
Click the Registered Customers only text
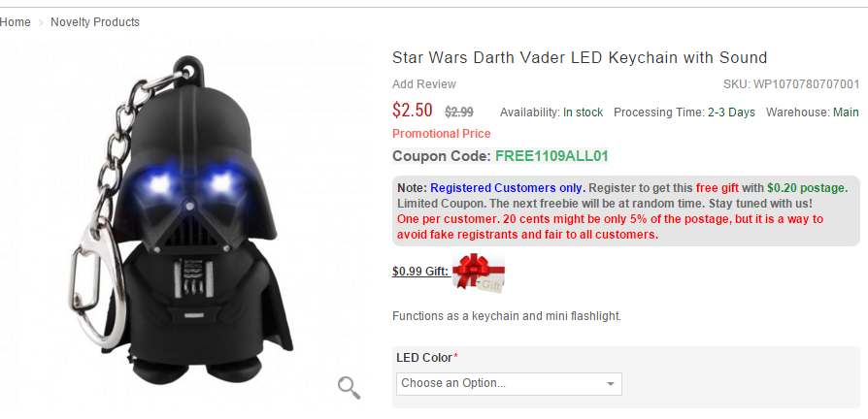509,187
